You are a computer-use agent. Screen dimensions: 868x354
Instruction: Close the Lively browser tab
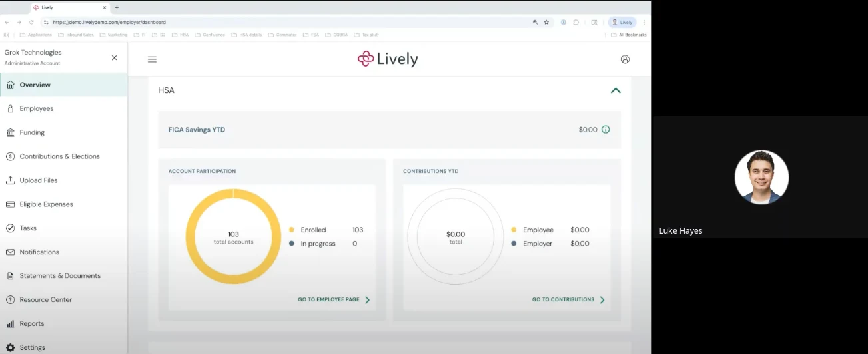(105, 7)
